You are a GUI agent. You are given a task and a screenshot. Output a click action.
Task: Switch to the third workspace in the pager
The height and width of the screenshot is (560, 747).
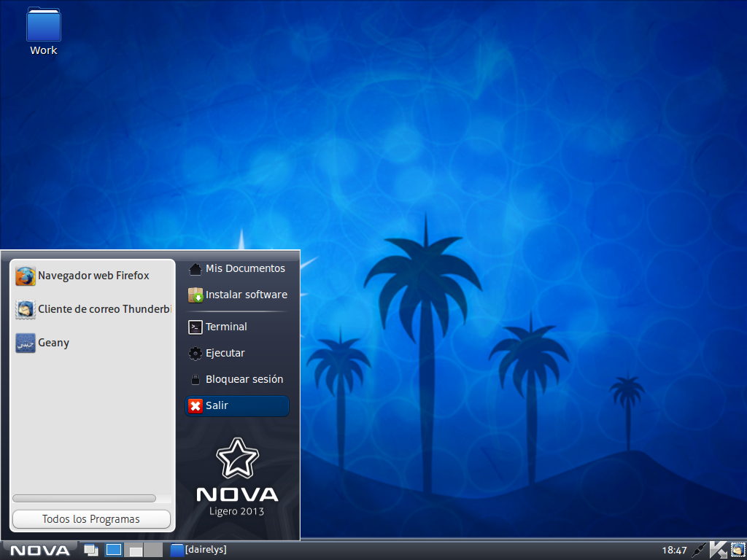(153, 550)
